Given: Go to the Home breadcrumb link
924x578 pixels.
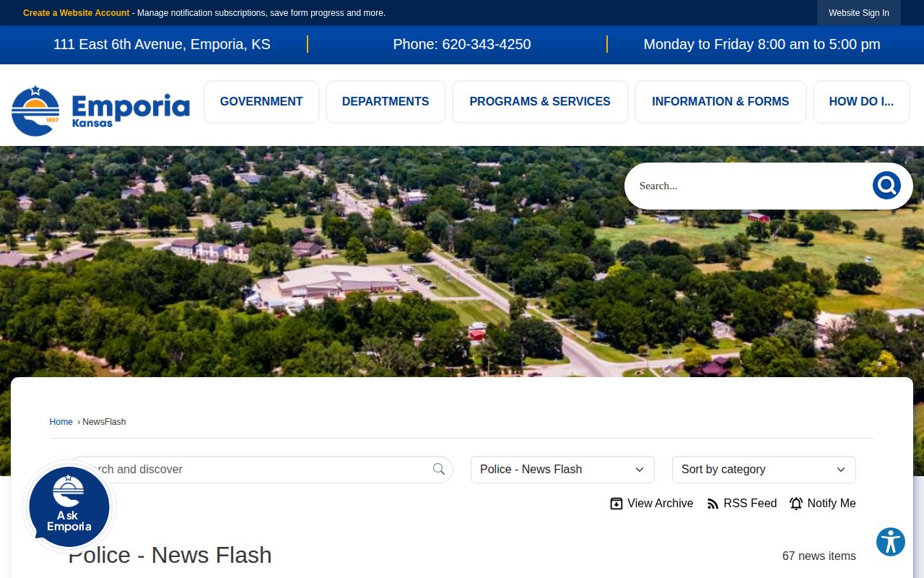Looking at the screenshot, I should click(61, 422).
